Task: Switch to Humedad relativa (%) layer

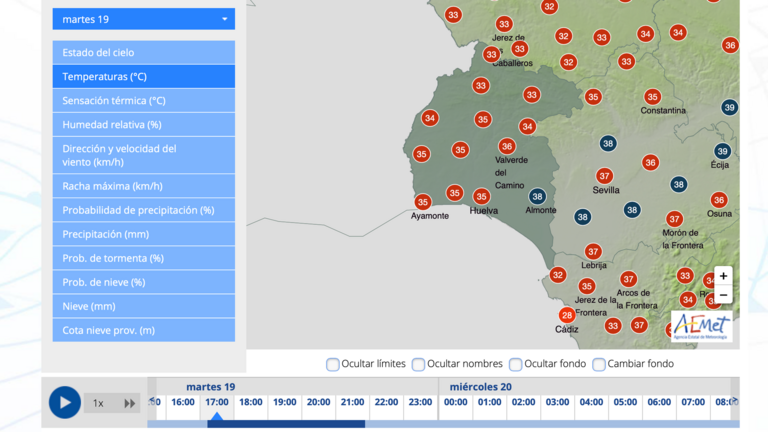Action: pyautogui.click(x=144, y=125)
